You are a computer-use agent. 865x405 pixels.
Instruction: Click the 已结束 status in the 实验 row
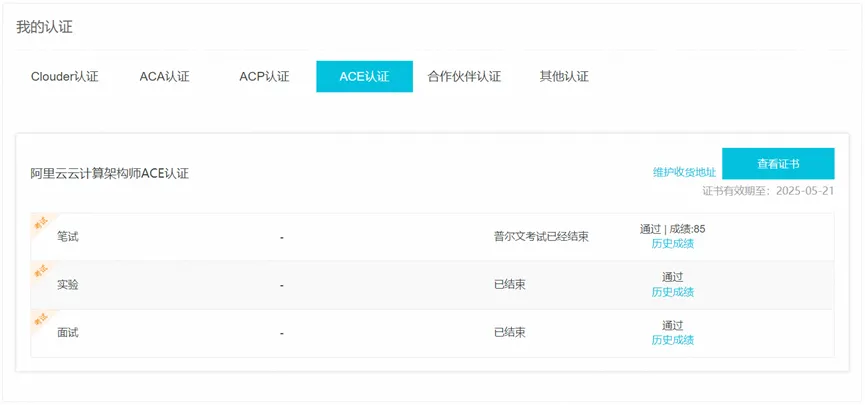[x=510, y=285]
